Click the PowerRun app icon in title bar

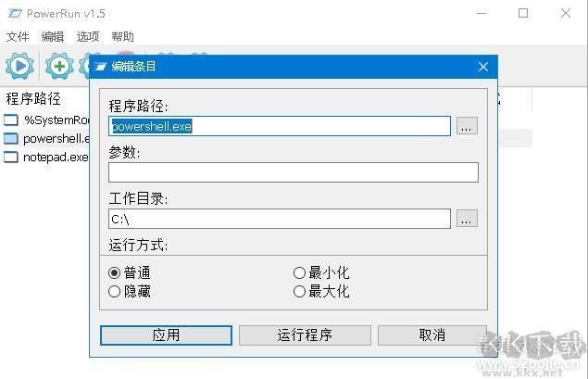[15, 14]
